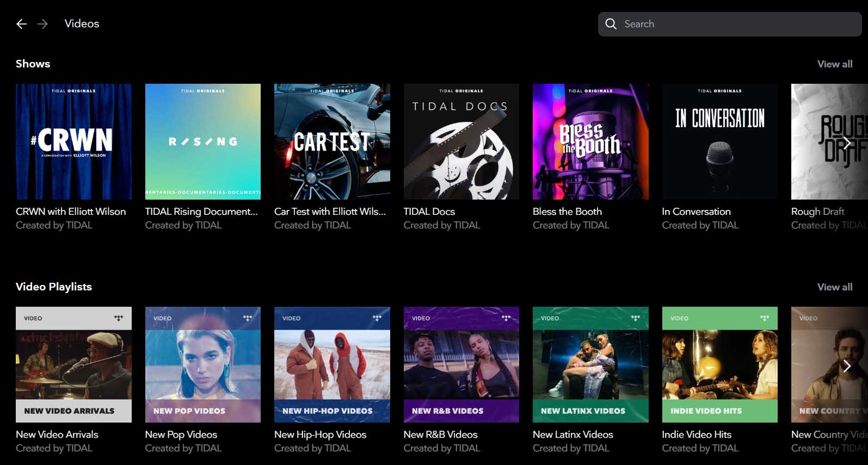Screen dimensions: 868x465
Task: Click Created by TIDAL under Bless the Booth
Action: tap(571, 225)
